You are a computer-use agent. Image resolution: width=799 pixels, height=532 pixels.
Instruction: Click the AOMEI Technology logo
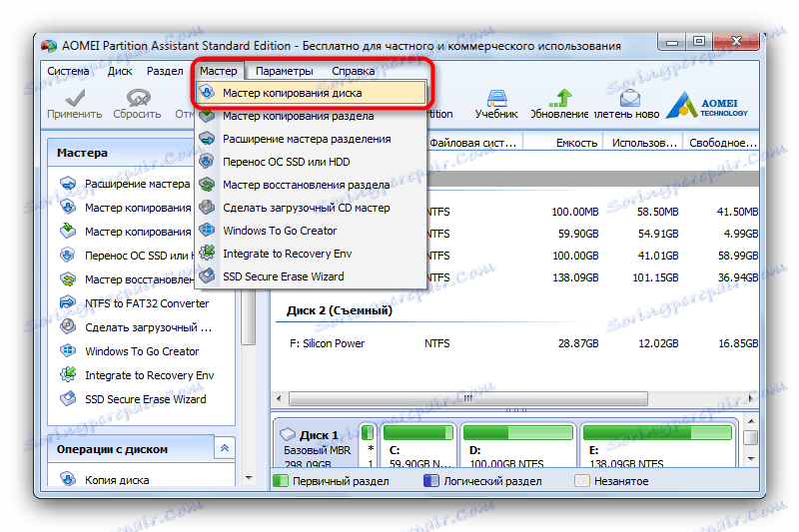[x=707, y=105]
